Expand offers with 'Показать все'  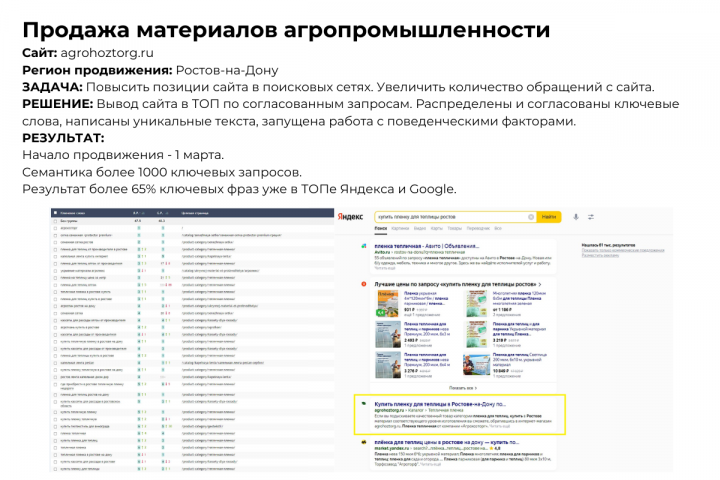tap(463, 388)
